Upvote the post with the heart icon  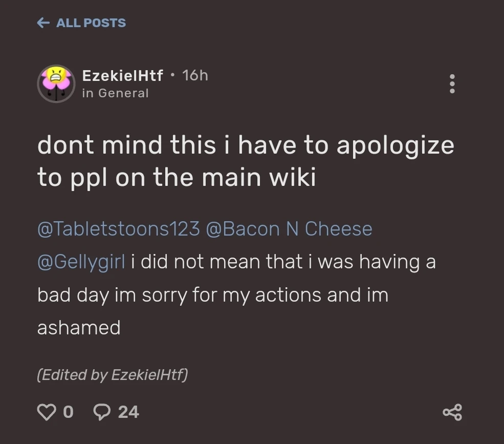(46, 411)
